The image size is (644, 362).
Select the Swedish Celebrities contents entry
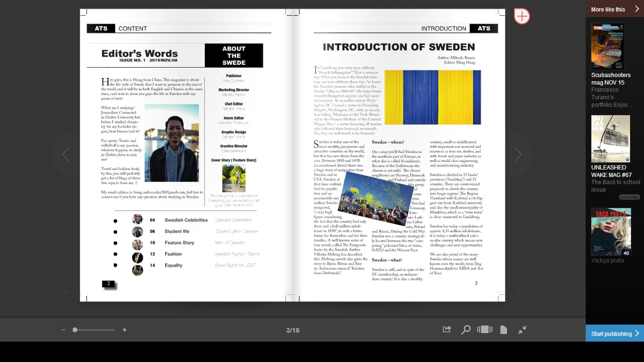coord(186,220)
